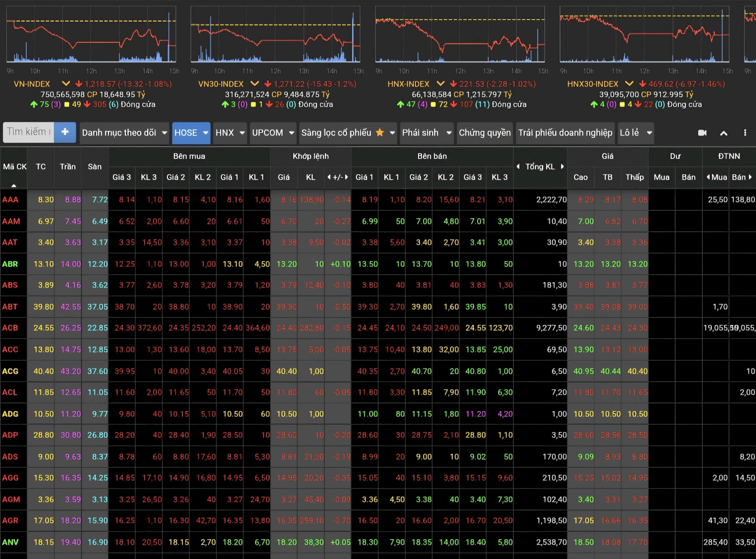The height and width of the screenshot is (559, 756).
Task: Switch to the Chứng quyền tab
Action: [485, 133]
